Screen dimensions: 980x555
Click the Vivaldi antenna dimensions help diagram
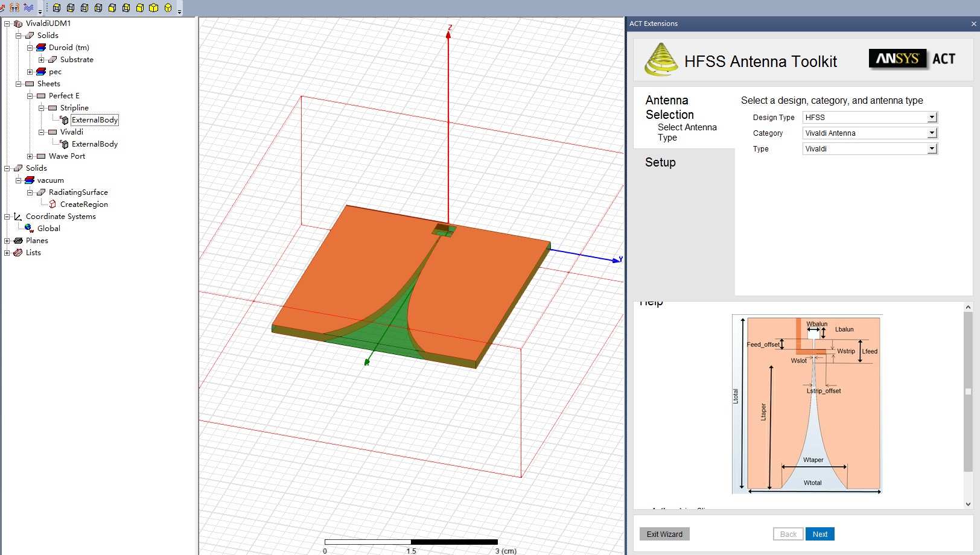pyautogui.click(x=807, y=404)
